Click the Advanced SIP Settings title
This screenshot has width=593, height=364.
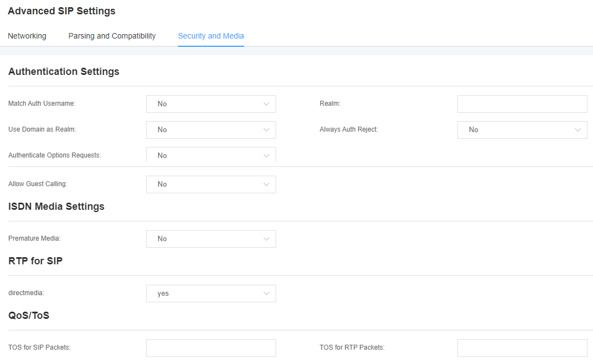(x=62, y=11)
